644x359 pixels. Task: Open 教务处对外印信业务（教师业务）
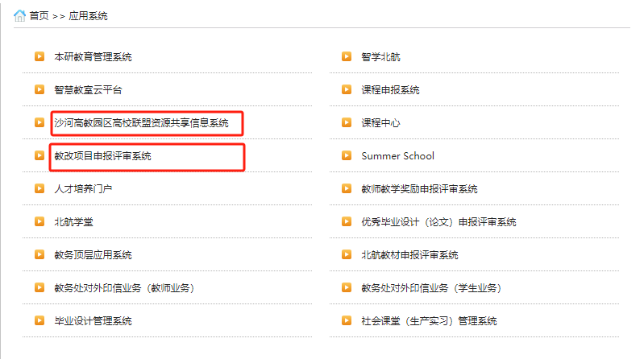pyautogui.click(x=124, y=288)
